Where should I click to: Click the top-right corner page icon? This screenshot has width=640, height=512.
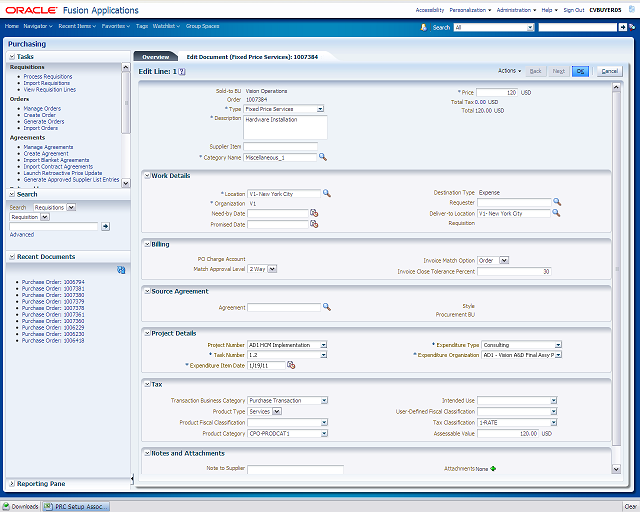(x=632, y=9)
